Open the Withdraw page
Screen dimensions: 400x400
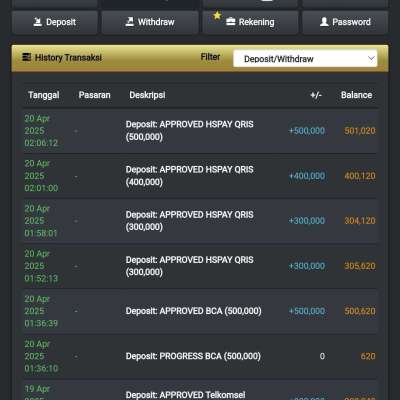pos(150,22)
